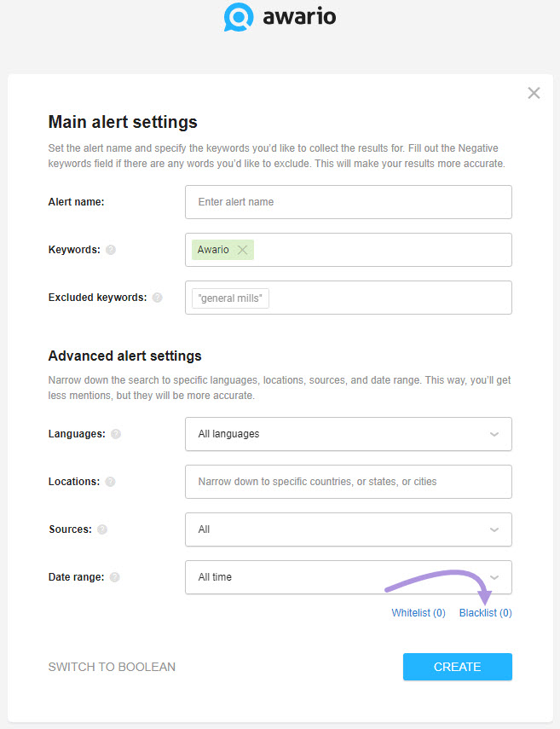Viewport: 560px width, 729px height.
Task: Remove the Awario keyword tag
Action: (242, 250)
